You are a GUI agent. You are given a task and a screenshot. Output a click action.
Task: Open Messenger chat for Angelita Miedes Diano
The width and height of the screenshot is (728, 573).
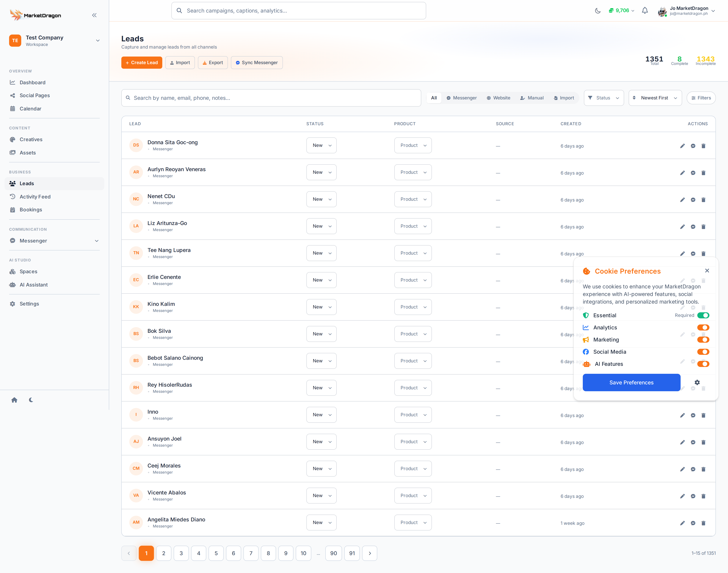pyautogui.click(x=693, y=523)
